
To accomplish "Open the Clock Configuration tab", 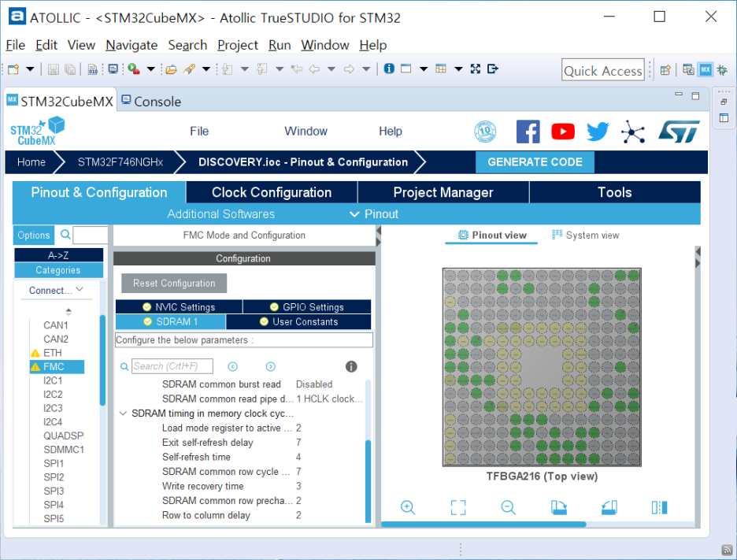I will point(272,192).
